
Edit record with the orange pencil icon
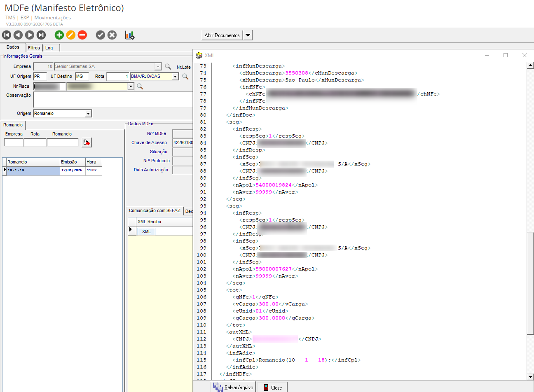(x=71, y=35)
